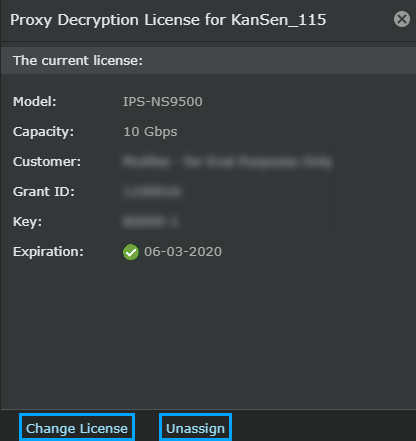416x441 pixels.
Task: Click the Capacity: label
Action: tap(43, 132)
